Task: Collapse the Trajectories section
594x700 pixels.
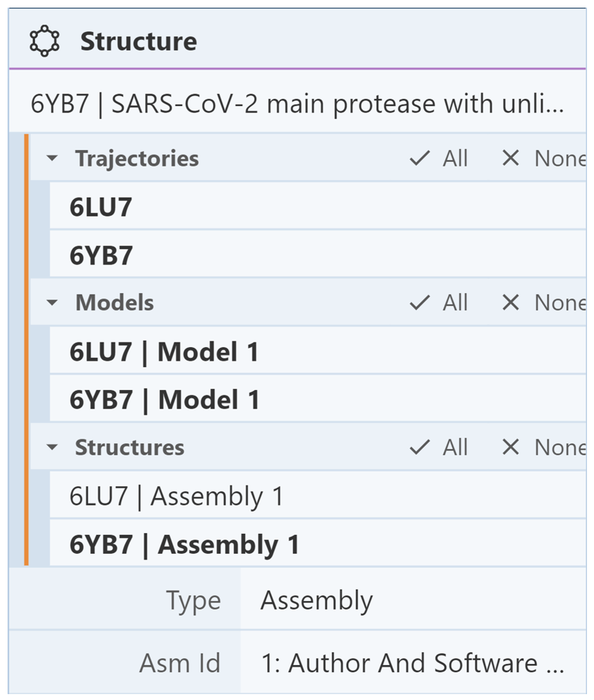Action: click(x=52, y=158)
